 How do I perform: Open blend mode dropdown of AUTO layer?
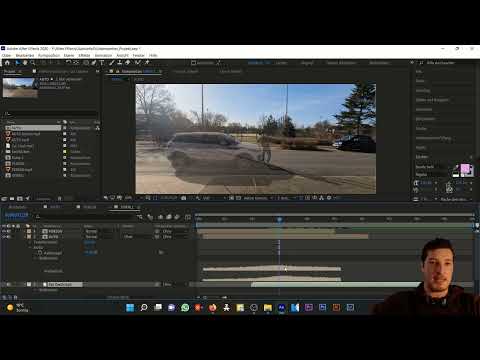tap(99, 237)
